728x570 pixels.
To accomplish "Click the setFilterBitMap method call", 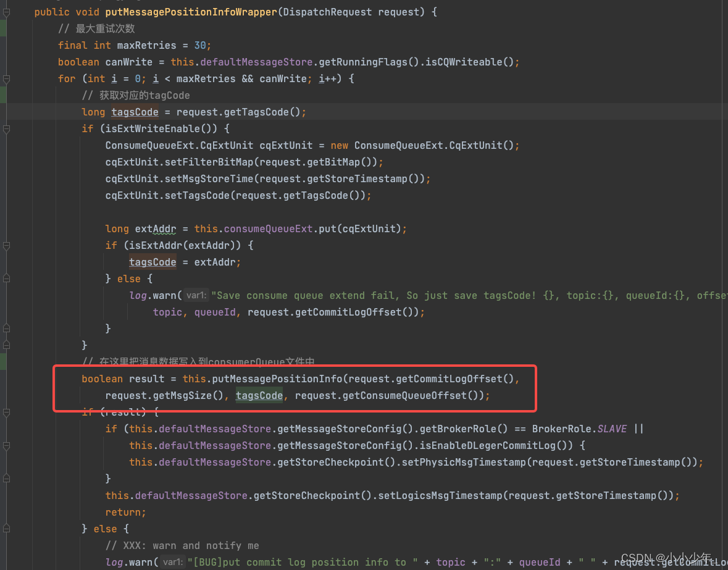I will tap(209, 162).
